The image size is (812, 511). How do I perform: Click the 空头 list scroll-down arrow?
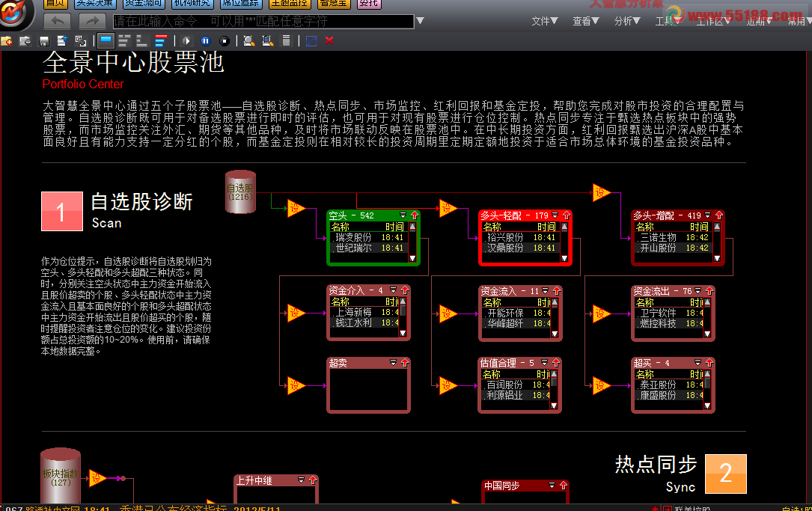click(412, 258)
